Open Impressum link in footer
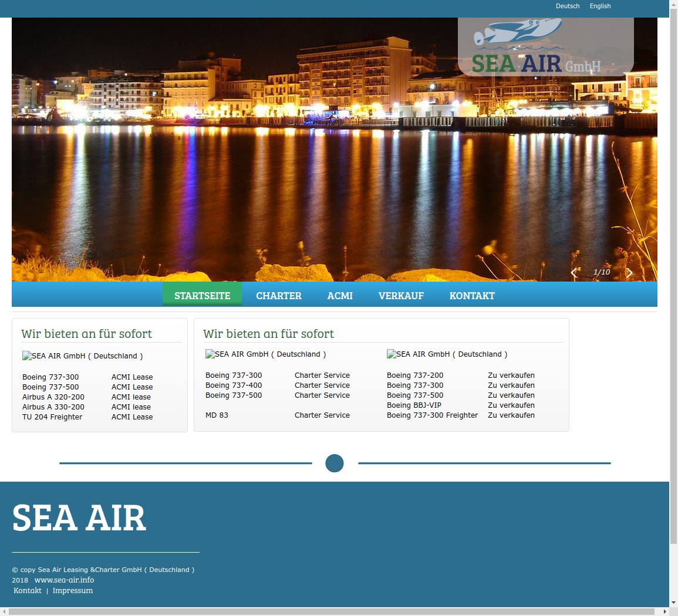This screenshot has height=616, width=678. (x=73, y=591)
